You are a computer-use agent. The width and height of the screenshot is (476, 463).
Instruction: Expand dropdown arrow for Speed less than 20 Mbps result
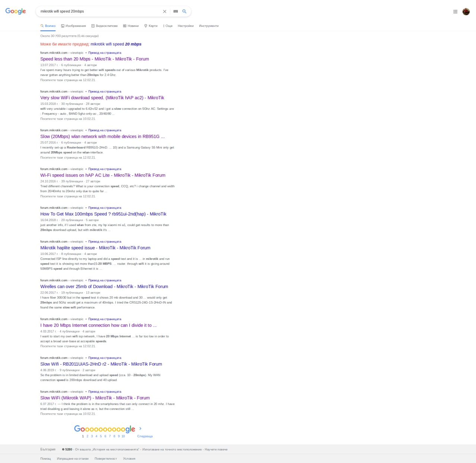86,53
